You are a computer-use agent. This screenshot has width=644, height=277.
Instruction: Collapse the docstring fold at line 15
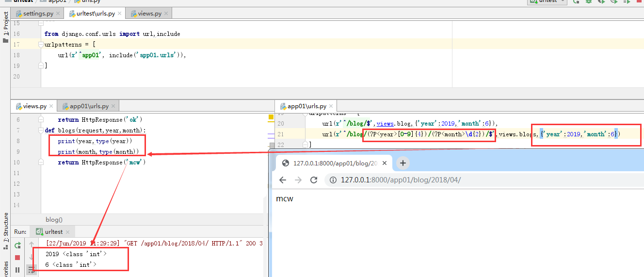[41, 22]
